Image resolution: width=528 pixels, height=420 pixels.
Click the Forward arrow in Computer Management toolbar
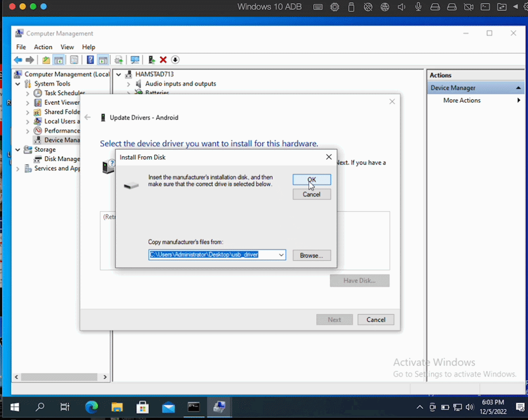30,60
